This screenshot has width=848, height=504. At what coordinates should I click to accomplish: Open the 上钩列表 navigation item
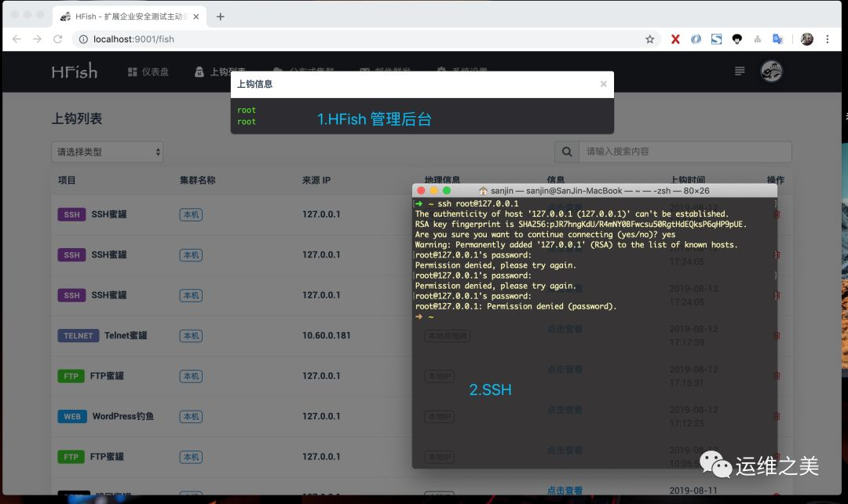pyautogui.click(x=220, y=72)
